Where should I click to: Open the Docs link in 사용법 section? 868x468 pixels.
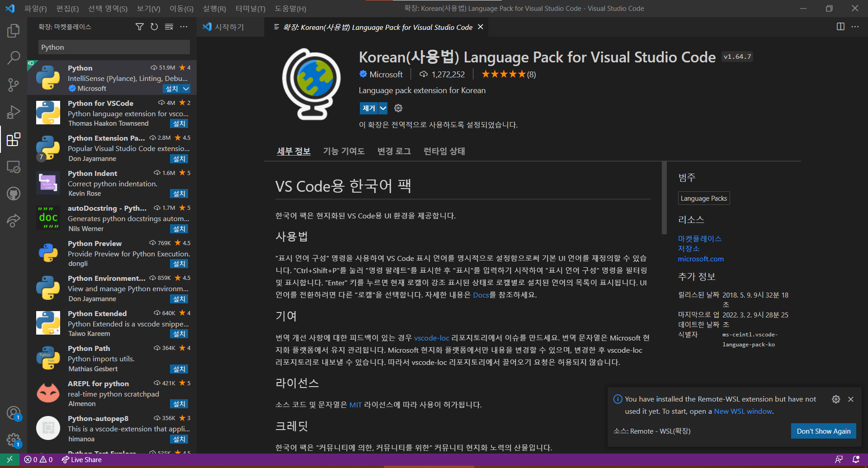(481, 295)
